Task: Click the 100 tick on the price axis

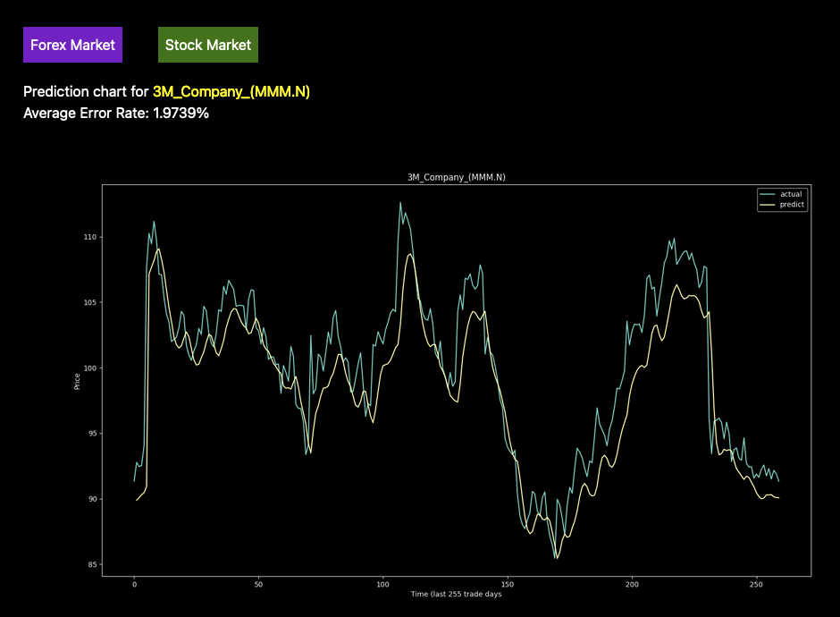Action: [x=88, y=368]
